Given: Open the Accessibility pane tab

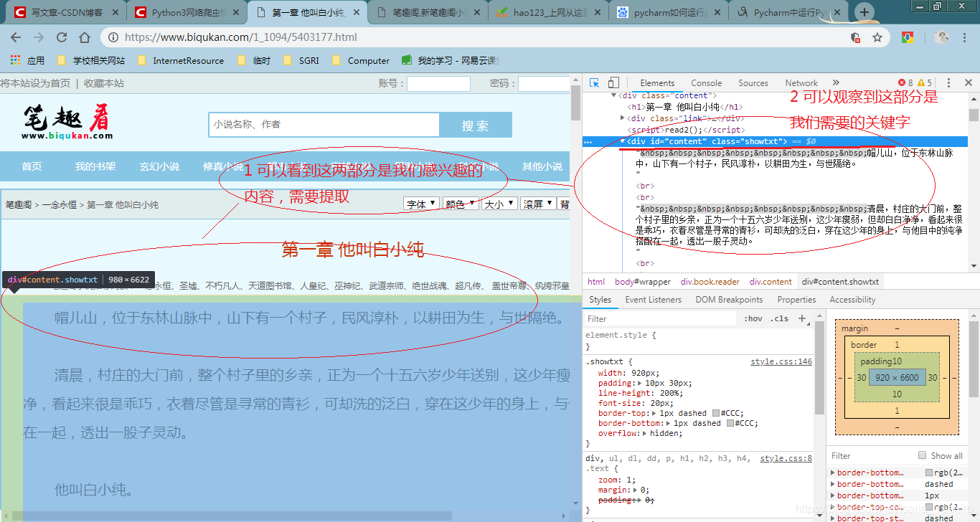Looking at the screenshot, I should click(x=852, y=300).
